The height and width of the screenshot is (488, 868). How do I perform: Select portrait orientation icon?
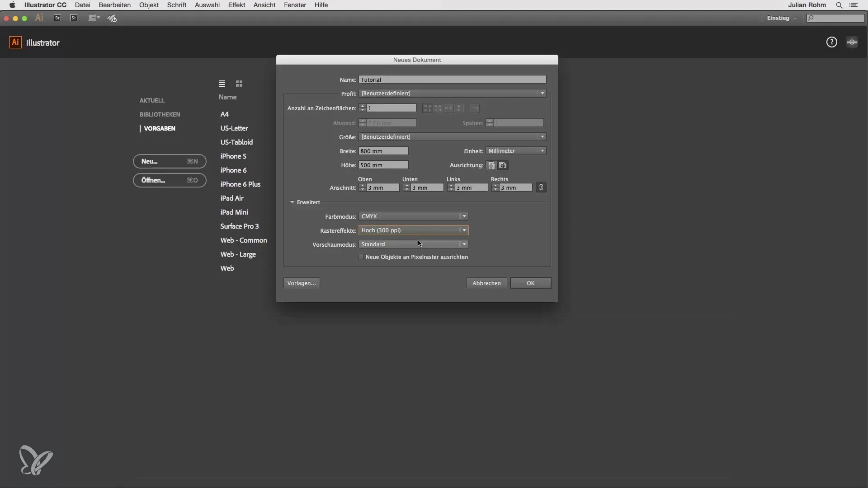(491, 165)
